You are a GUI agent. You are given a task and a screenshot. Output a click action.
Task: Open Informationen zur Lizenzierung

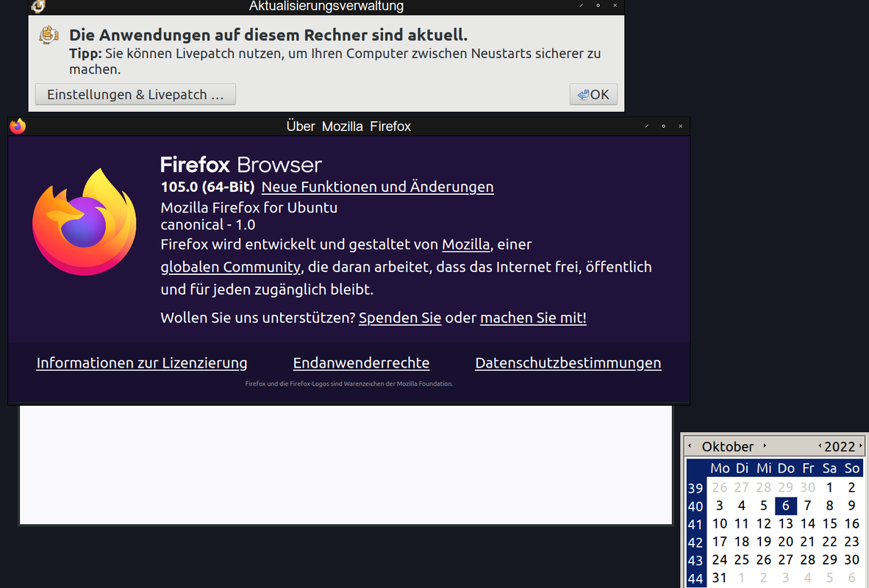click(x=142, y=363)
